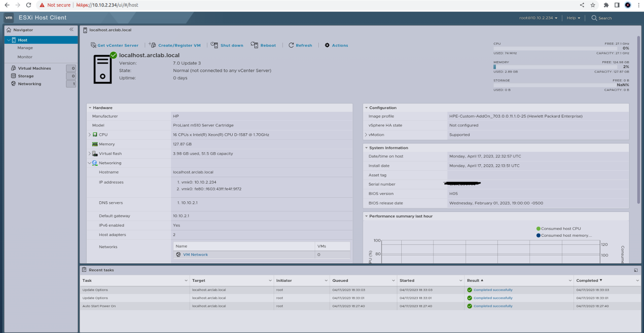Collapse the Configuration section

click(x=366, y=108)
